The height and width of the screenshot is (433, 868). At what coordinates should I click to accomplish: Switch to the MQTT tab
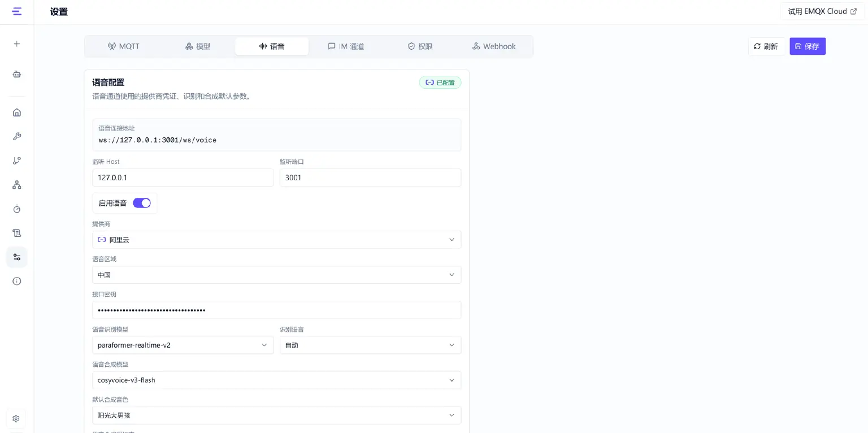[123, 46]
